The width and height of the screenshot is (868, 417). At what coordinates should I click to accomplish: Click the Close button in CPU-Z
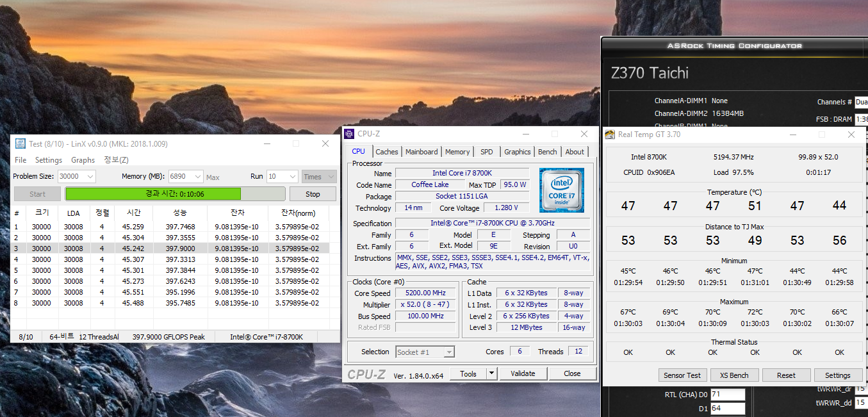pos(572,373)
